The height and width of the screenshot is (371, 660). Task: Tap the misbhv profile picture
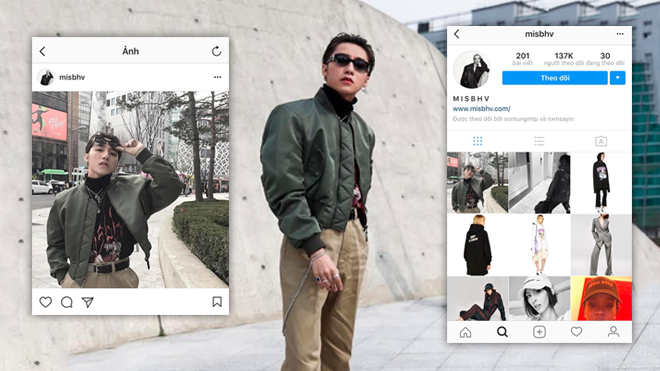(471, 70)
